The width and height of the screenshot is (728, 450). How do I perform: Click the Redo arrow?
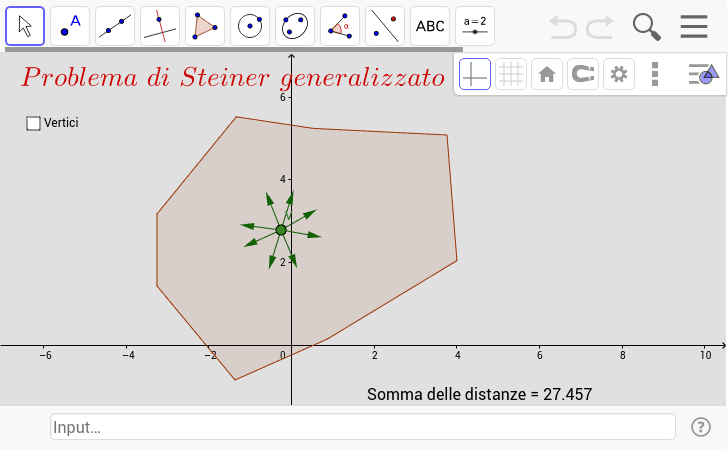point(600,27)
